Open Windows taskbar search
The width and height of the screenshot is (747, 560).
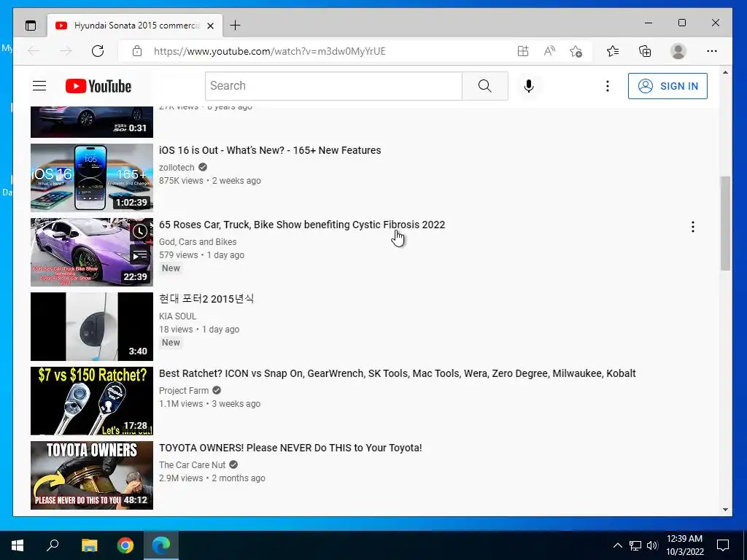pyautogui.click(x=53, y=545)
